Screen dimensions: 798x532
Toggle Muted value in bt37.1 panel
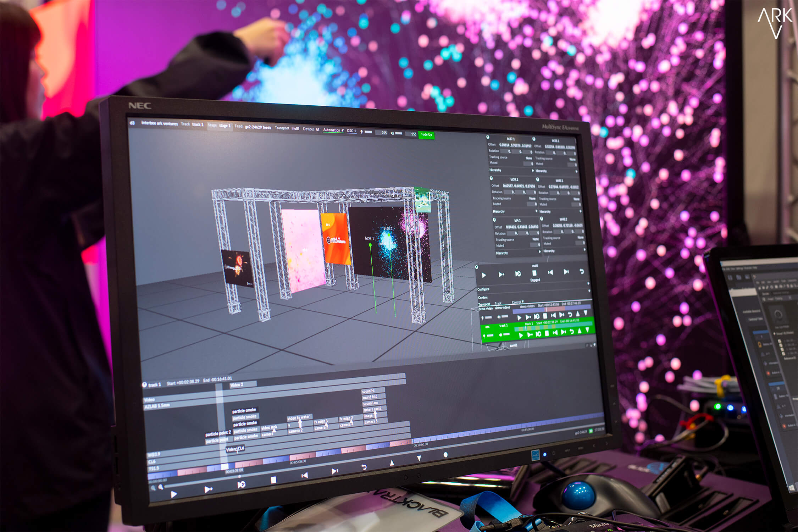(x=529, y=164)
